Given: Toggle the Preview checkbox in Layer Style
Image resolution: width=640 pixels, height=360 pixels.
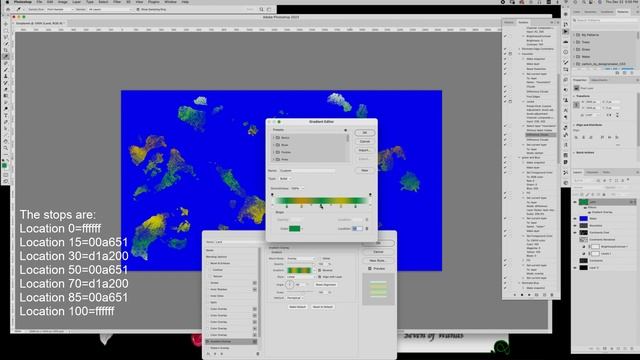Looking at the screenshot, I should [370, 269].
